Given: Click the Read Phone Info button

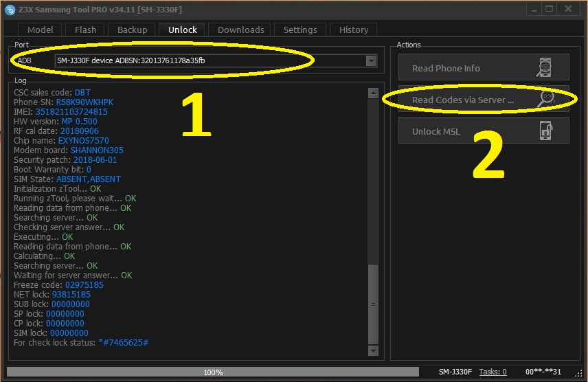Looking at the screenshot, I should 484,67.
